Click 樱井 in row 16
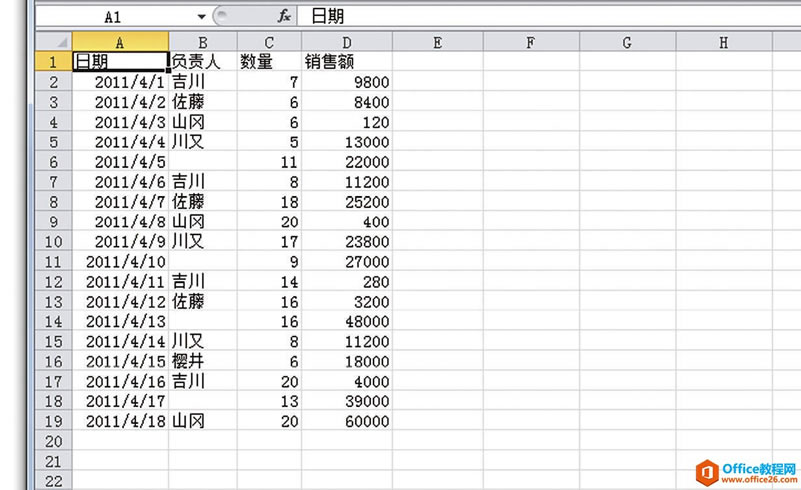 pyautogui.click(x=203, y=361)
